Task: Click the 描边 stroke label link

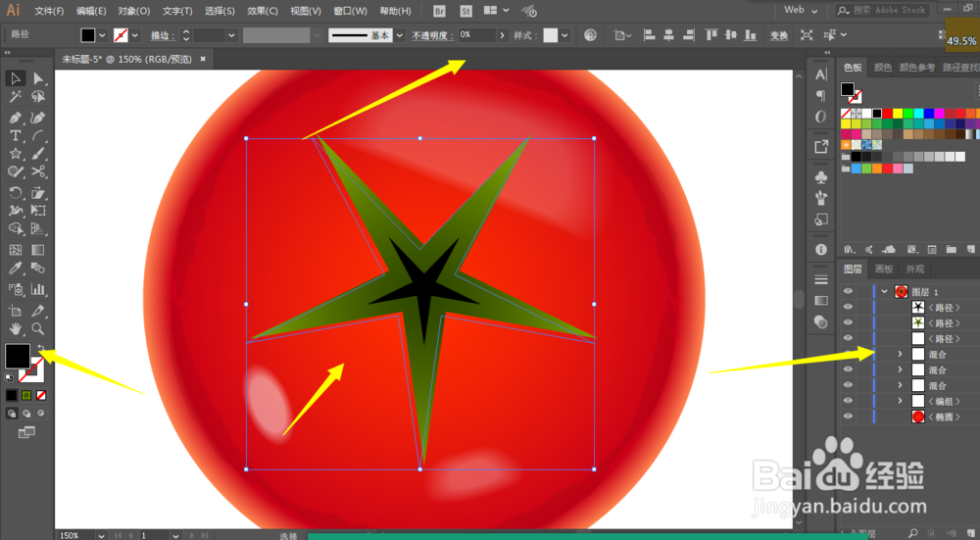Action: (162, 35)
